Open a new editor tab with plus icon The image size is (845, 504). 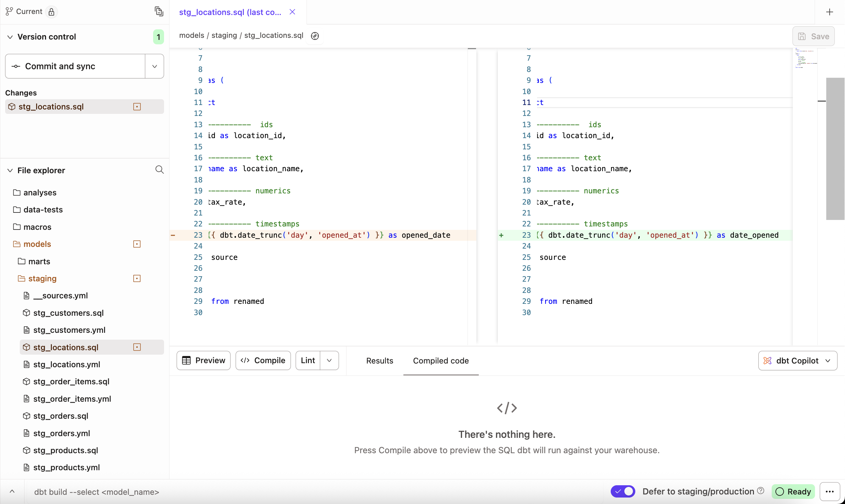point(829,12)
